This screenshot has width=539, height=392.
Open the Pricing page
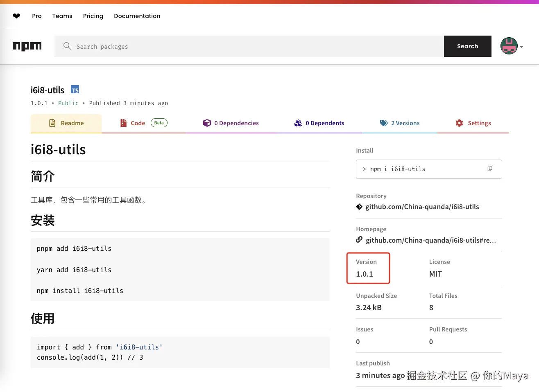[93, 16]
